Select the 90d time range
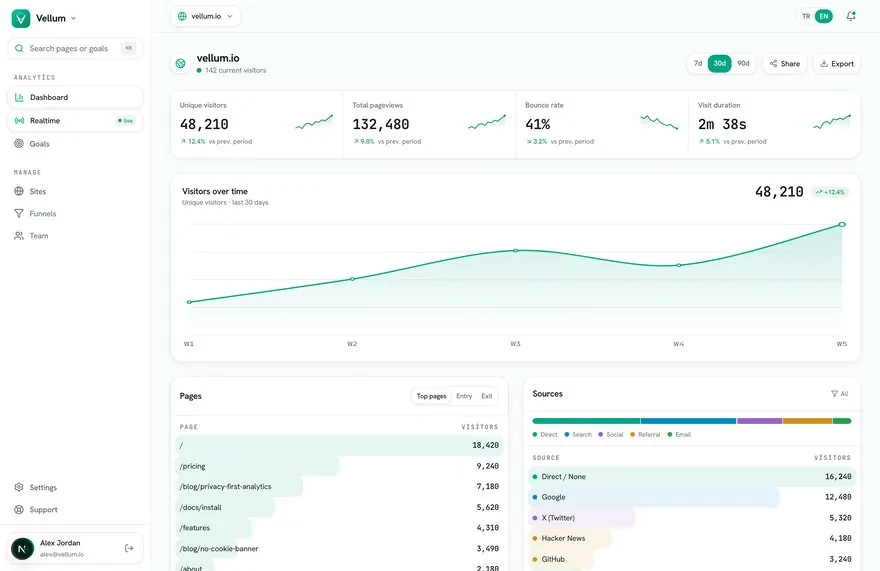The height and width of the screenshot is (571, 880). [x=744, y=63]
